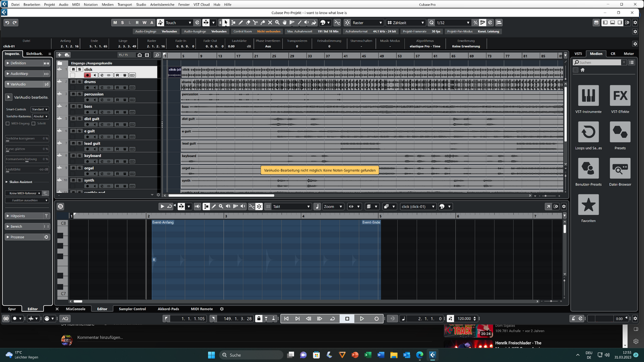Adjust the Formantverschiebung slider
This screenshot has width=644, height=362.
tap(27, 159)
